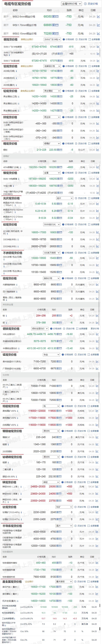Open 废铜企业报价 link
This screenshot has height=644, width=102.
click(27, 39)
